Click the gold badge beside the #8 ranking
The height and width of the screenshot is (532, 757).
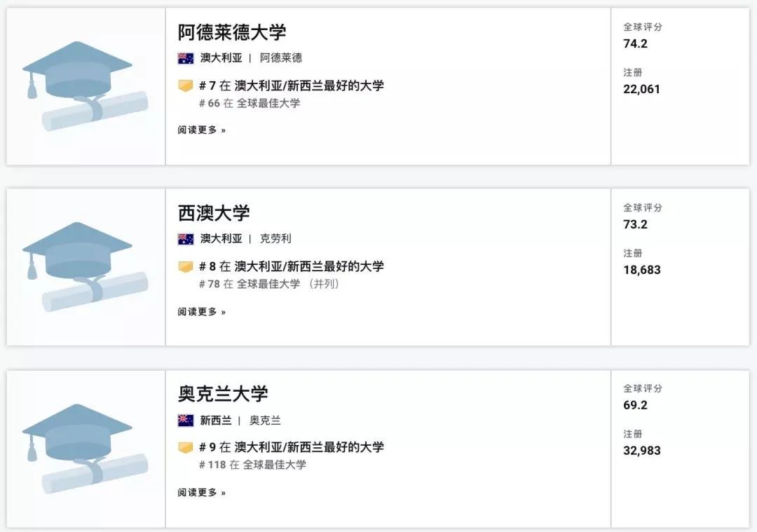(x=185, y=267)
